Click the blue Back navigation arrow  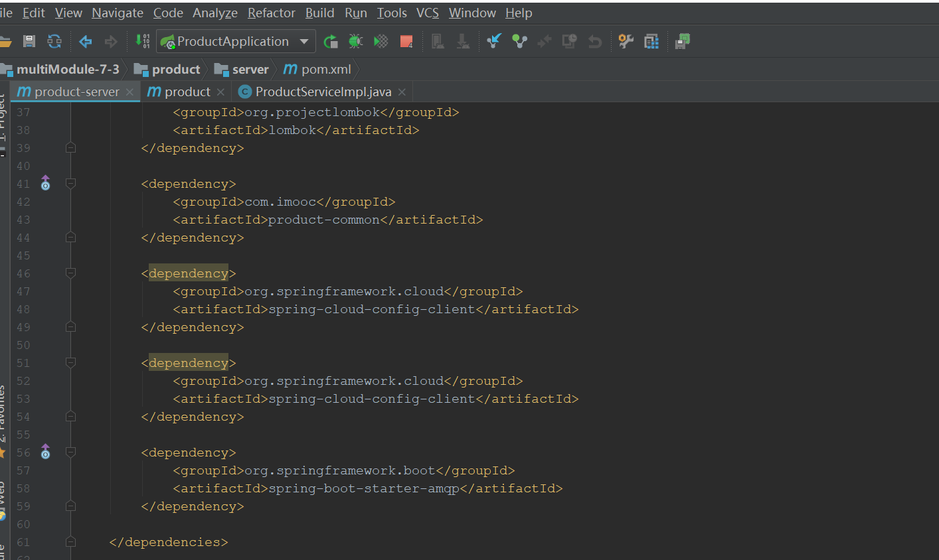[86, 42]
